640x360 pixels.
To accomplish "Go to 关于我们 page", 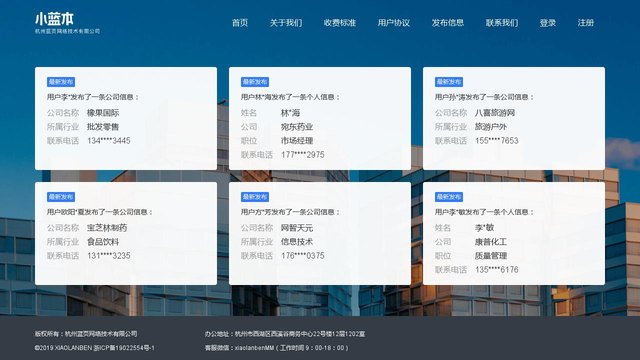I will (x=286, y=23).
